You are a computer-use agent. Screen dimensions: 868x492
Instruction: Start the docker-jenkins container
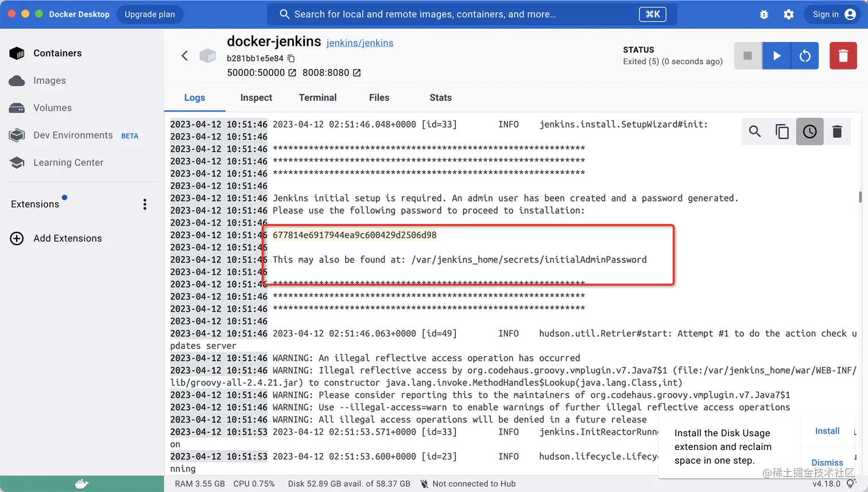pos(776,56)
